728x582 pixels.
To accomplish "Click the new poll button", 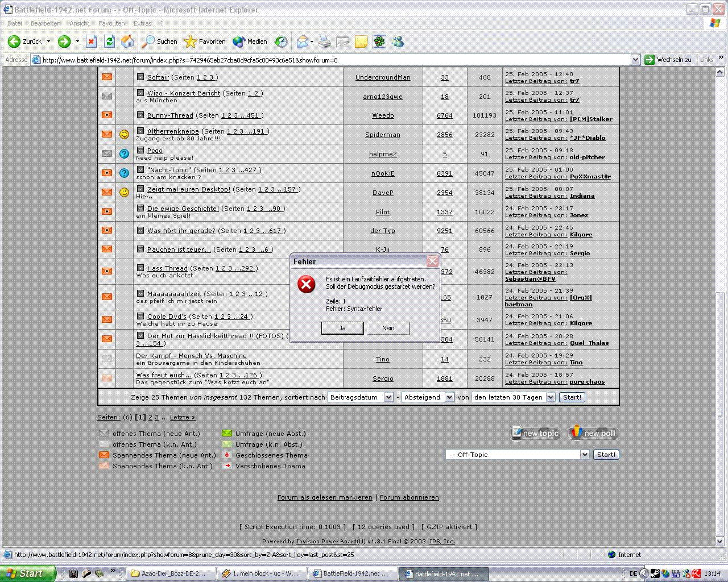I will [x=593, y=433].
